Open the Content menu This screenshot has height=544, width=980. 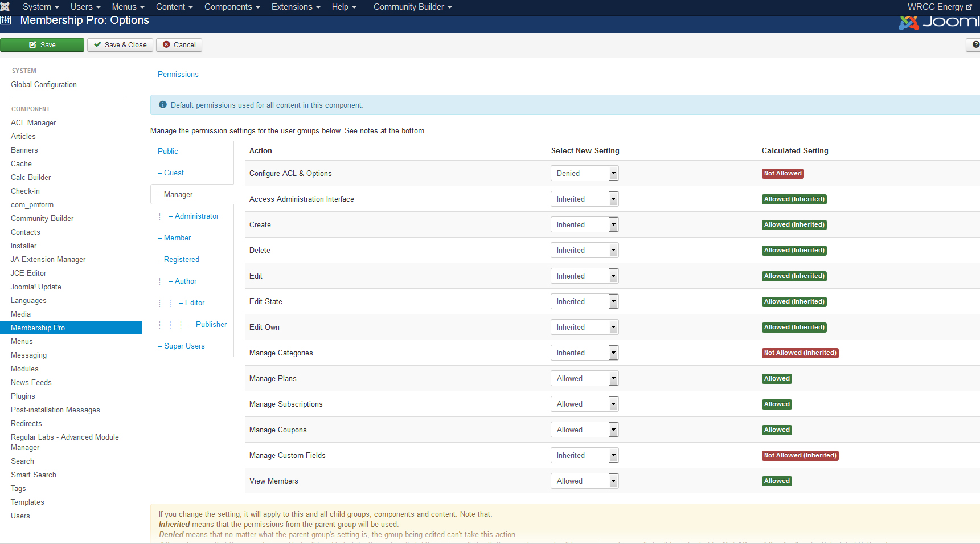click(x=174, y=7)
